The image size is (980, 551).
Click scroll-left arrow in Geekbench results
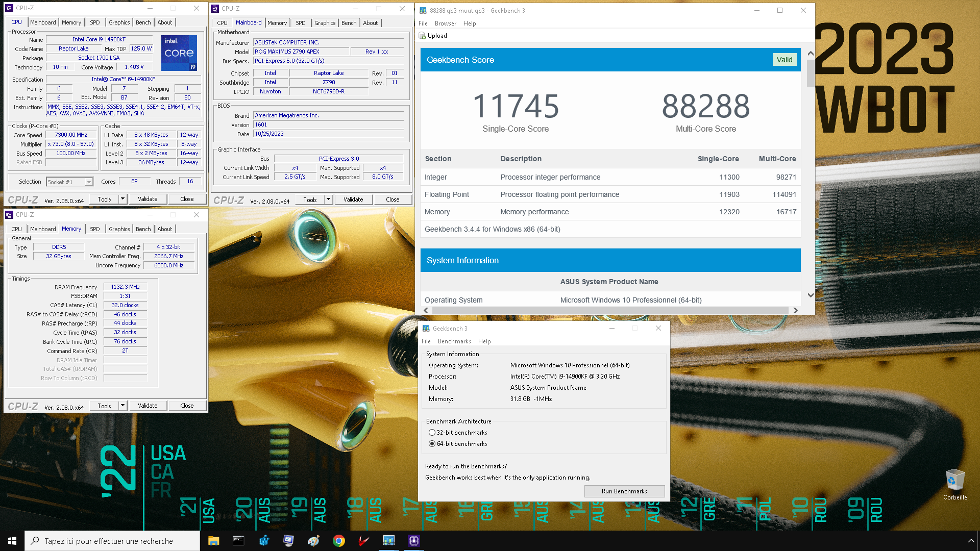[x=426, y=311]
